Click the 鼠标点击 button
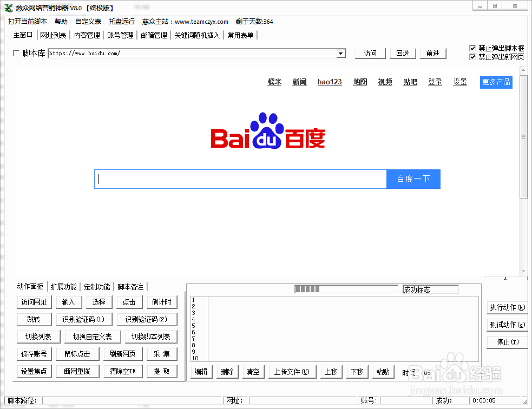 77,354
